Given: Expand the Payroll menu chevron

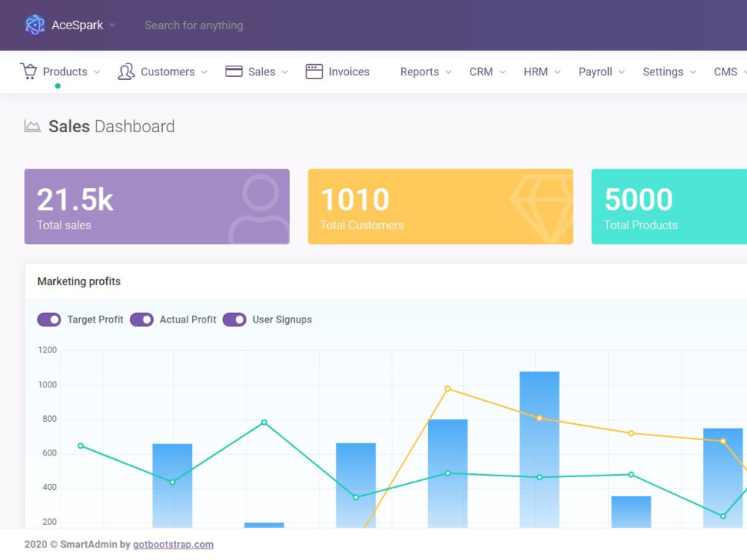Looking at the screenshot, I should [x=622, y=72].
